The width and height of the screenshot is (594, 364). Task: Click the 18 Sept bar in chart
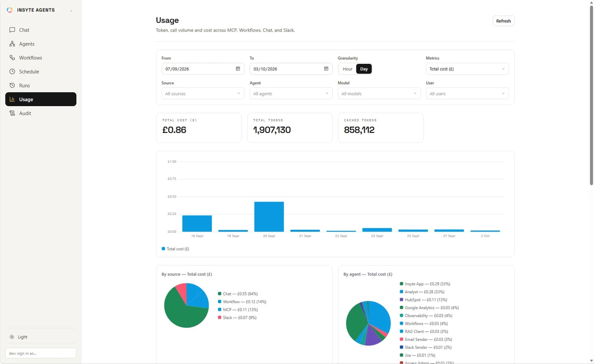coord(197,223)
